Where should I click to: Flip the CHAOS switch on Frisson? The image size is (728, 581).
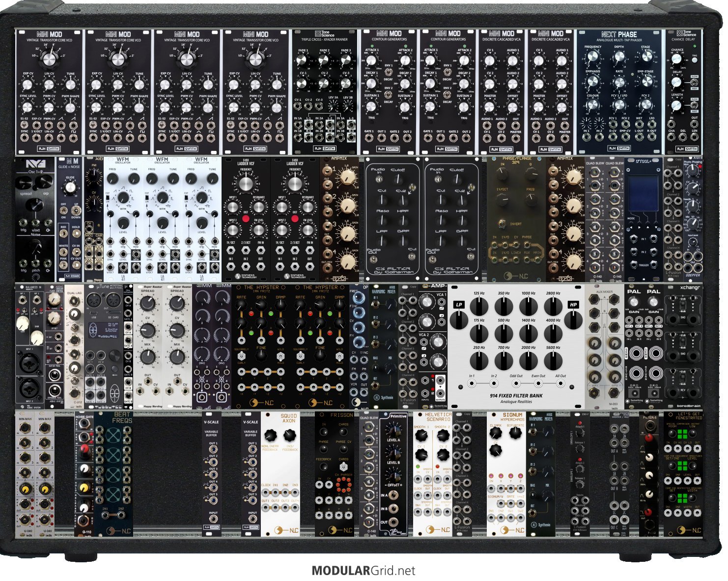[x=344, y=466]
